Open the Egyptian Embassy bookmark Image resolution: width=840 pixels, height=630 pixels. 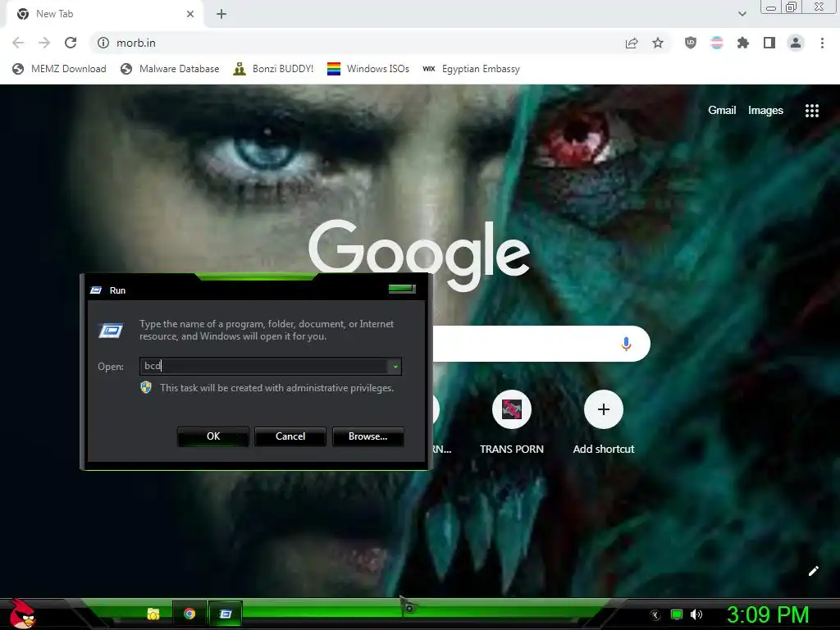tap(472, 69)
